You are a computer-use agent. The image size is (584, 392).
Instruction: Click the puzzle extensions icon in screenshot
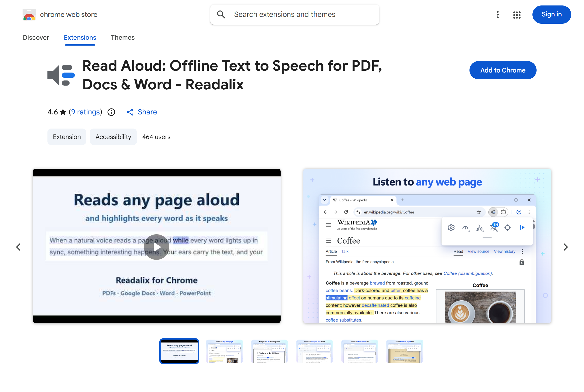503,212
